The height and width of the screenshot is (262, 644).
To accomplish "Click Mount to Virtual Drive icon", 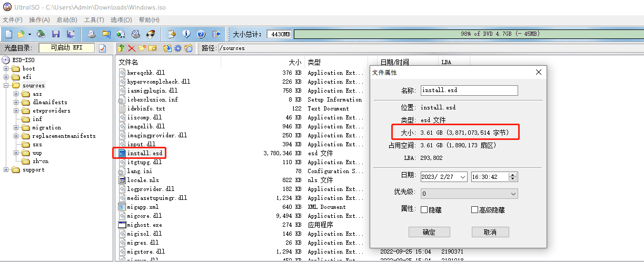I will coord(135,34).
